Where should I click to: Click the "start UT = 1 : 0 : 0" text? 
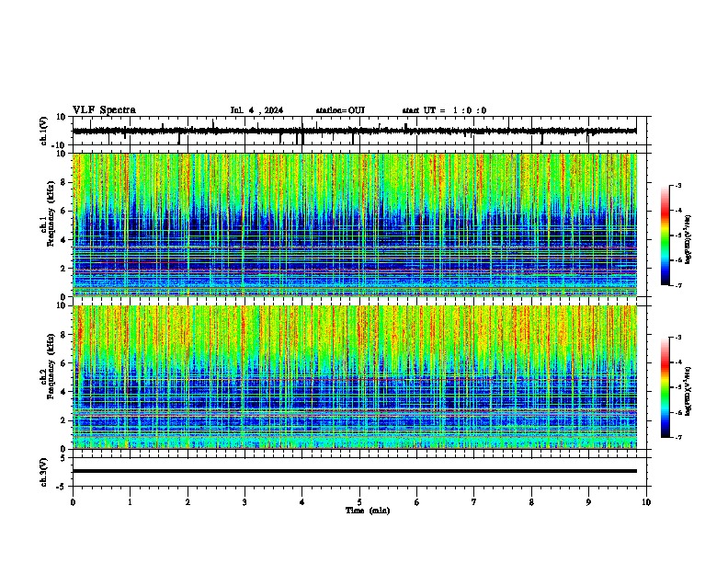click(x=444, y=110)
